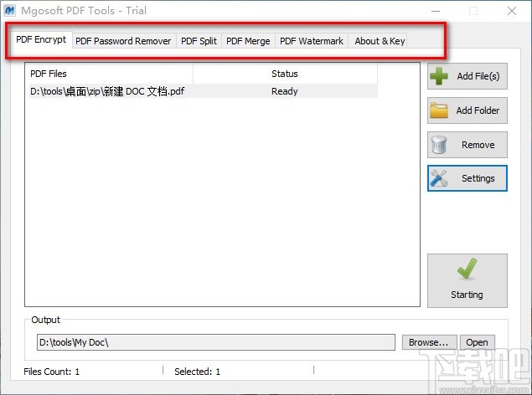
Task: Click the Files Count: 1 status text
Action: 52,372
